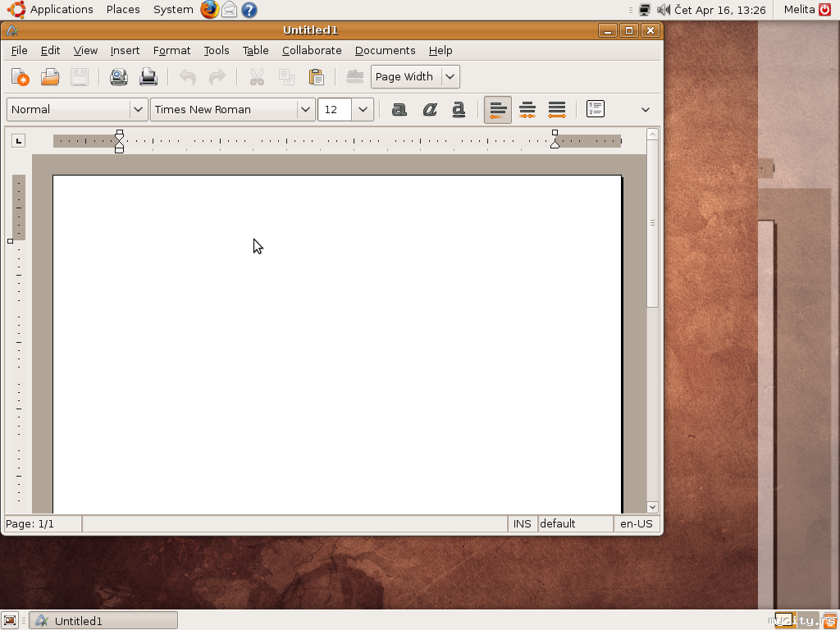This screenshot has width=840, height=630.
Task: Open the Insert menu
Action: [125, 50]
